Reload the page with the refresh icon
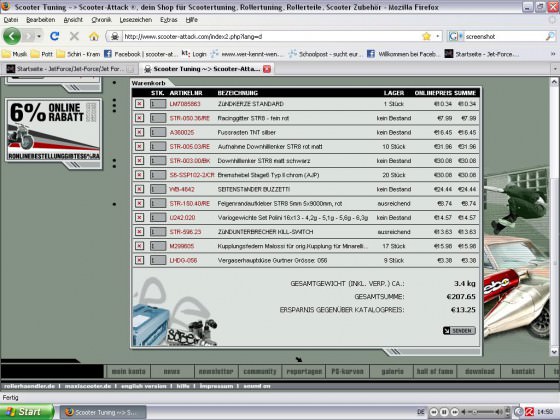This screenshot has width=560, height=420. (x=55, y=36)
